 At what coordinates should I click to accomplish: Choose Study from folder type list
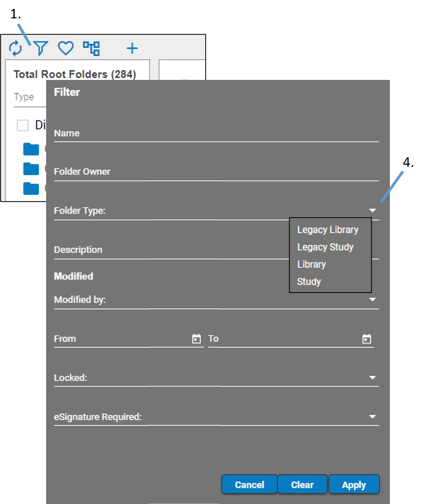309,282
